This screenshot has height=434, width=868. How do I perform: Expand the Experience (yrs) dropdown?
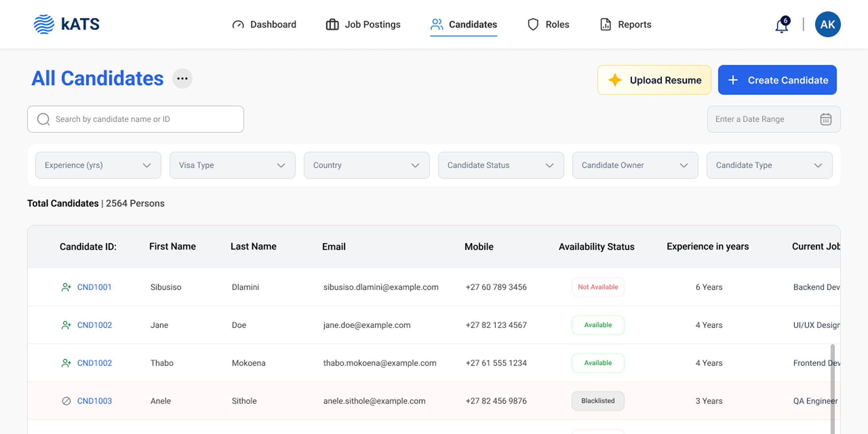click(98, 165)
